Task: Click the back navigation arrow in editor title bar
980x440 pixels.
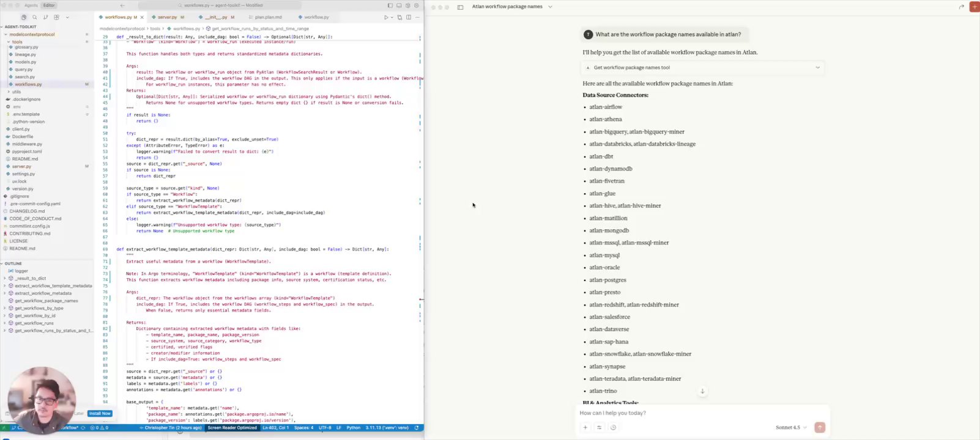Action: coord(122,5)
